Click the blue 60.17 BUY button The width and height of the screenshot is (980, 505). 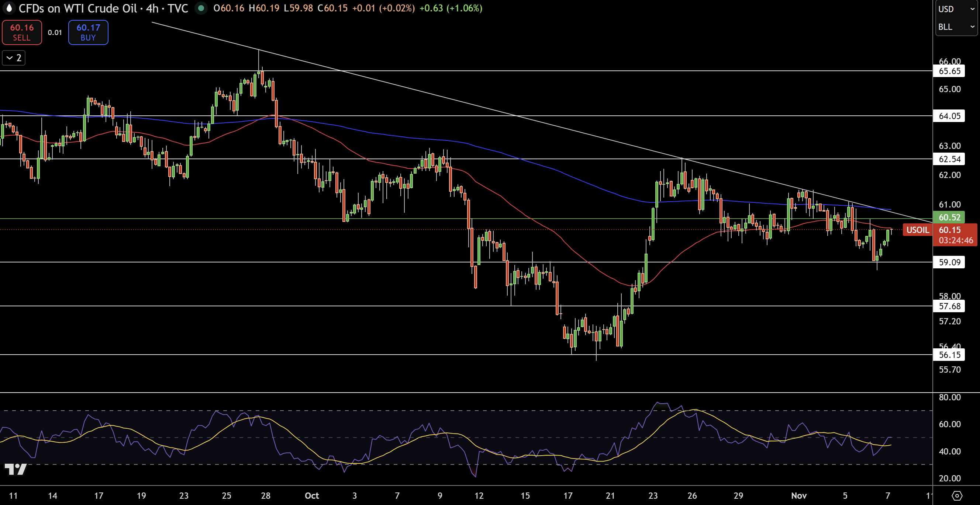[88, 32]
